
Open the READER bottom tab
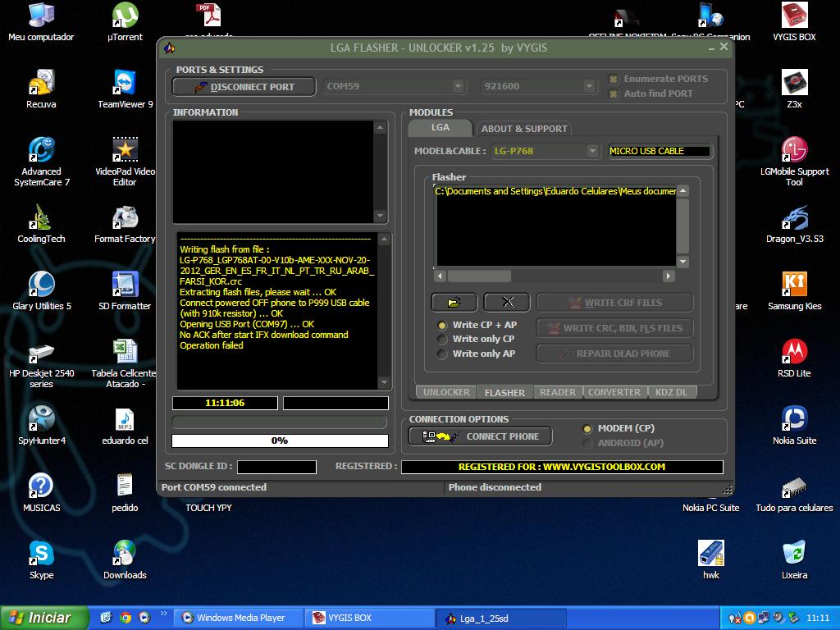pyautogui.click(x=558, y=392)
